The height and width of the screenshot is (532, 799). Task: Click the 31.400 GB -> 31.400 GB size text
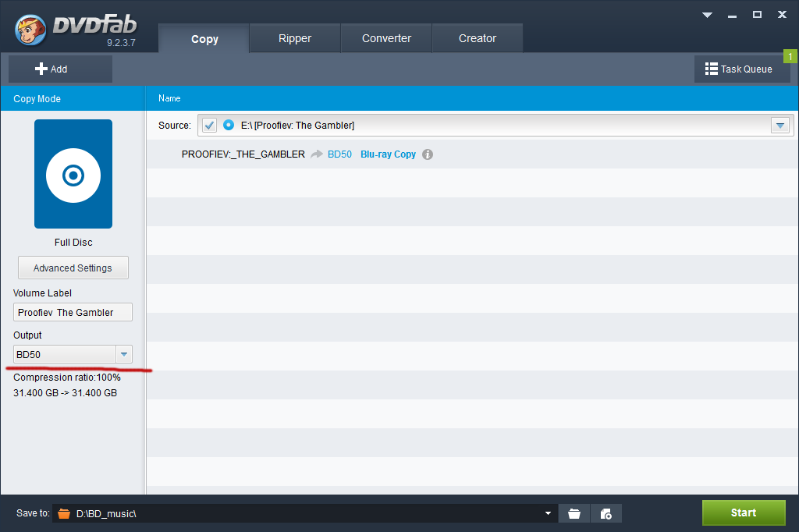click(x=66, y=393)
